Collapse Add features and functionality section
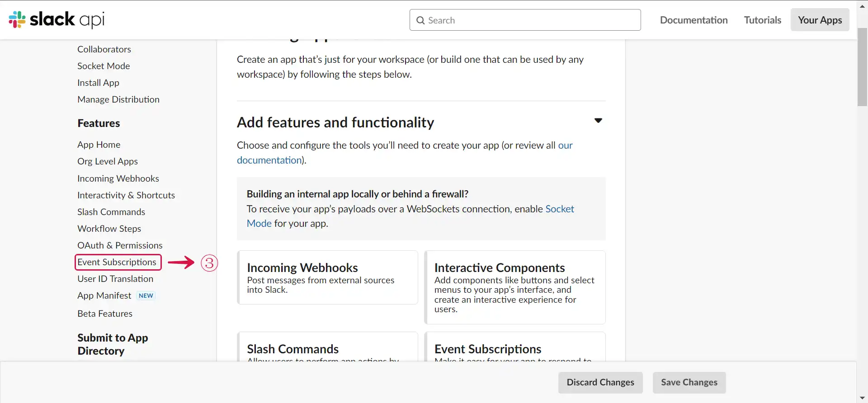Screen dimensions: 868x403 598,121
